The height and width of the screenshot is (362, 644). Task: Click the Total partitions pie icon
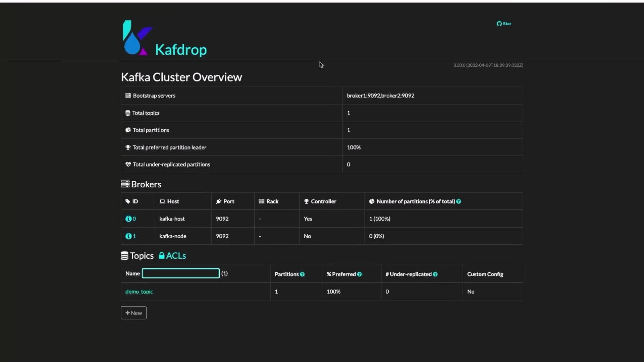[128, 130]
